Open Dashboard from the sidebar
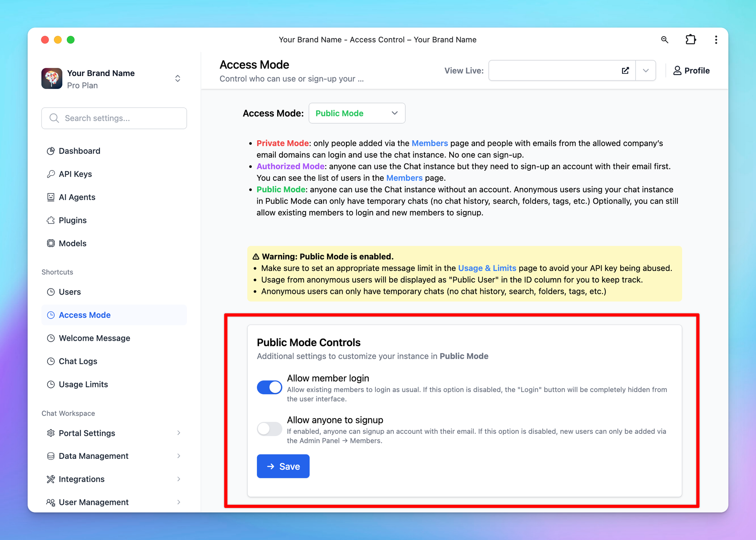 pyautogui.click(x=114, y=151)
